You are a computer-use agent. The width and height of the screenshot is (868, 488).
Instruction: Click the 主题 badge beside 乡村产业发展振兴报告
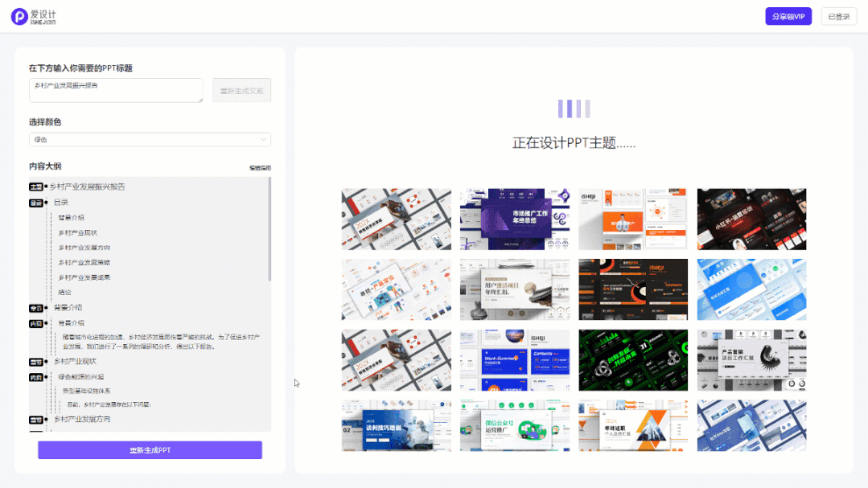tap(36, 187)
